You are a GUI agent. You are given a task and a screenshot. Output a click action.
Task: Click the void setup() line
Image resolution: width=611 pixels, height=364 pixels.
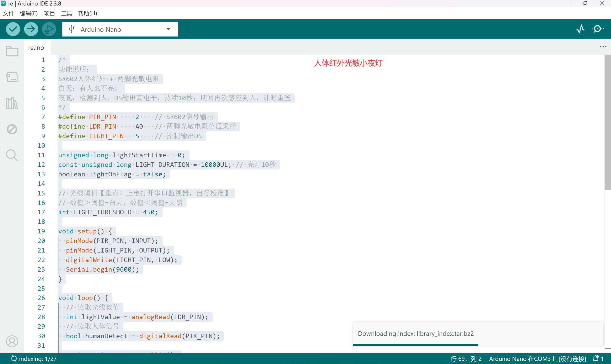tap(85, 232)
